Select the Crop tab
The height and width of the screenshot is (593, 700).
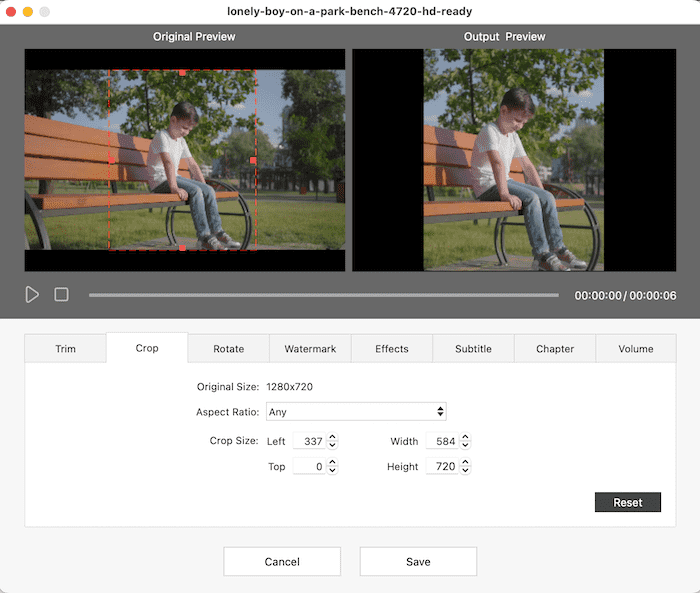[147, 348]
